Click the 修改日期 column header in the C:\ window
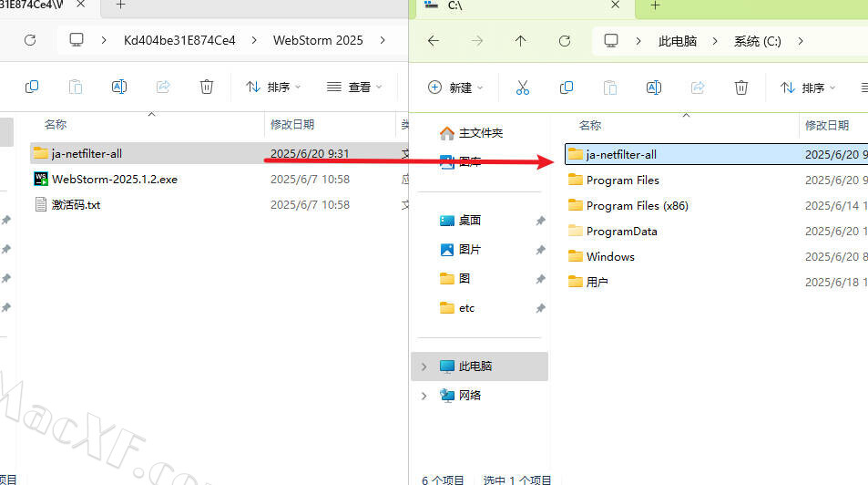Image resolution: width=868 pixels, height=485 pixels. [x=827, y=125]
